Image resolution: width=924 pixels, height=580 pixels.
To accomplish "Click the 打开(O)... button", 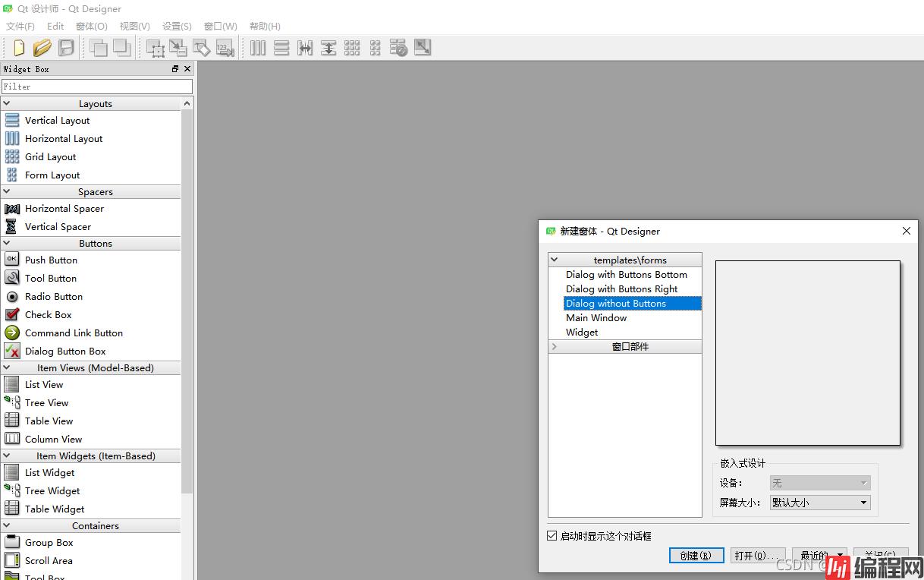I will 757,556.
